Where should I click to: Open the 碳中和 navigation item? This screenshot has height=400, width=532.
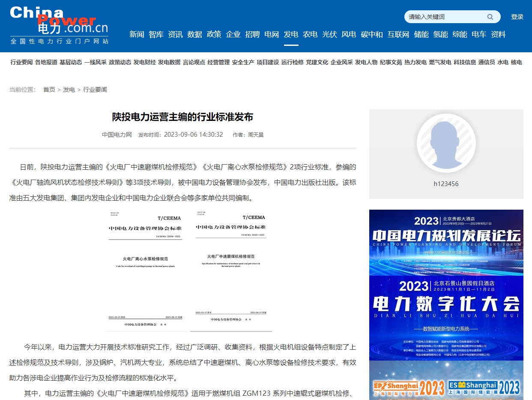[x=372, y=34]
